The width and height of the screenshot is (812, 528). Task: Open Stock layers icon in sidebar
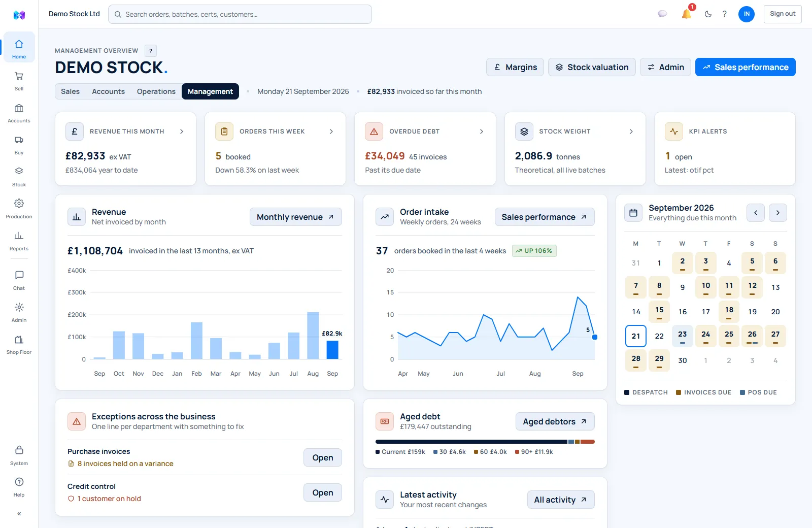pyautogui.click(x=19, y=171)
